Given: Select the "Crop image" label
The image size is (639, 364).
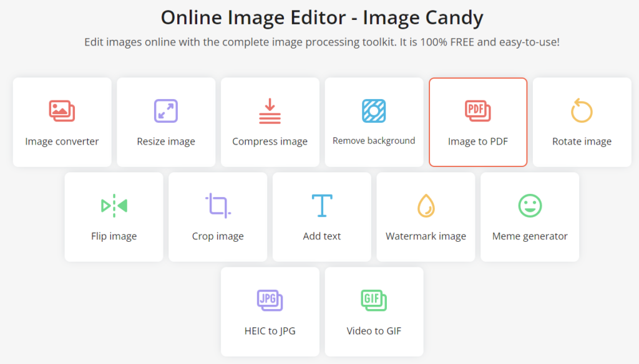Looking at the screenshot, I should tap(218, 236).
